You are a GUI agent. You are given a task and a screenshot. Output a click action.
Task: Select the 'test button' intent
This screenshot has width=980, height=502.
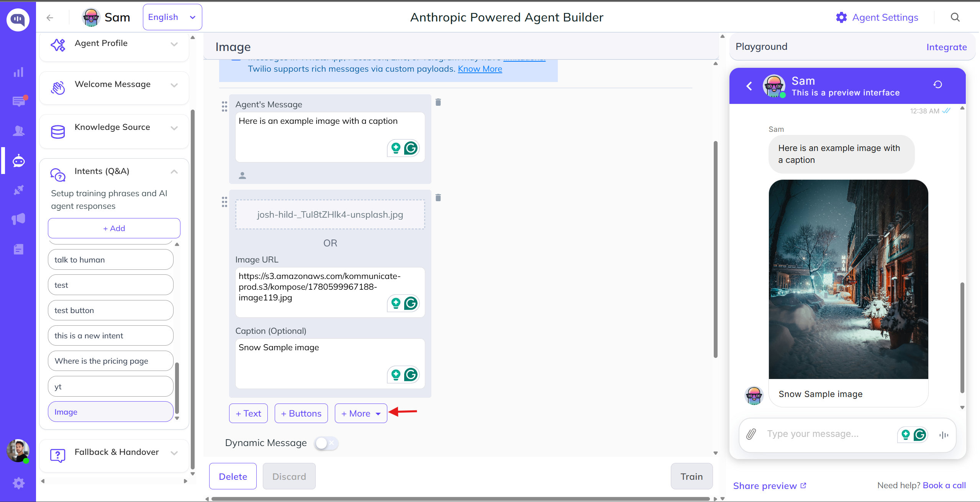[x=110, y=310]
